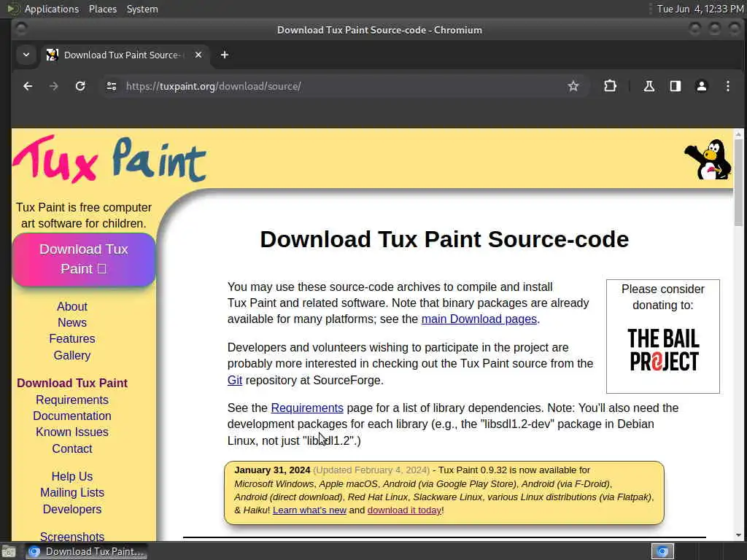Viewport: 747px width, 560px height.
Task: Close the Download Tux Paint Source tab
Action: tap(198, 55)
